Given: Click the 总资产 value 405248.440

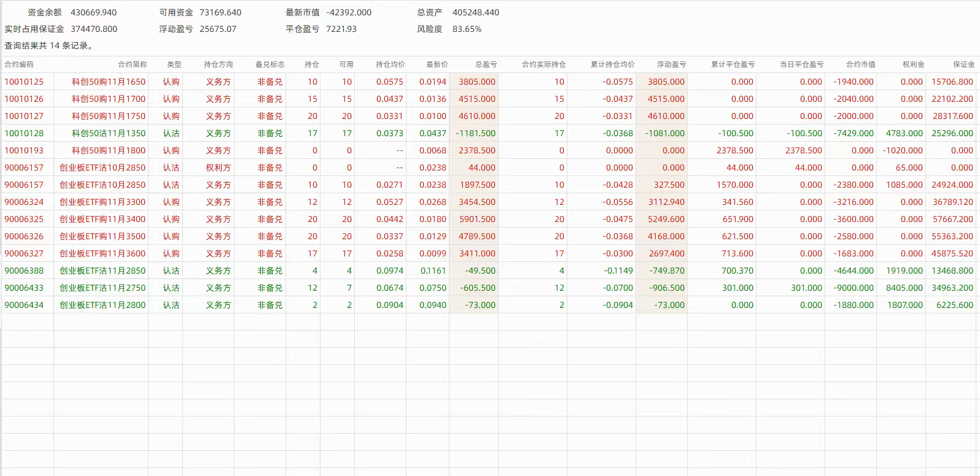Looking at the screenshot, I should click(x=476, y=12).
